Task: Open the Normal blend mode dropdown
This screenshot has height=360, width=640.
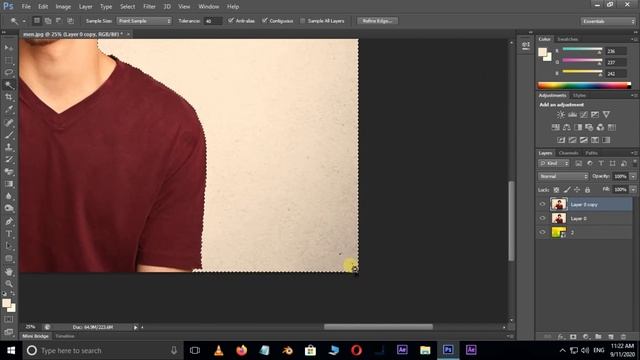Action: [x=563, y=176]
